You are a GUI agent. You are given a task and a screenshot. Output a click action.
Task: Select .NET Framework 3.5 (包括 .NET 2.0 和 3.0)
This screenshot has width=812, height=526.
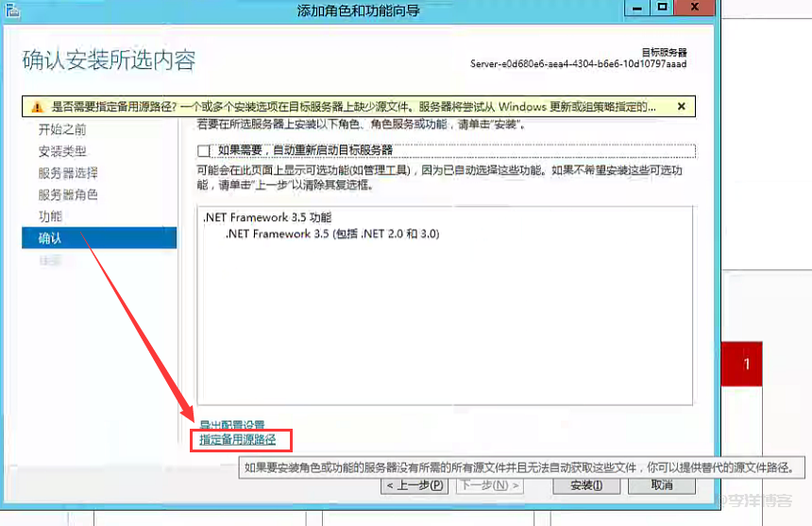click(332, 233)
